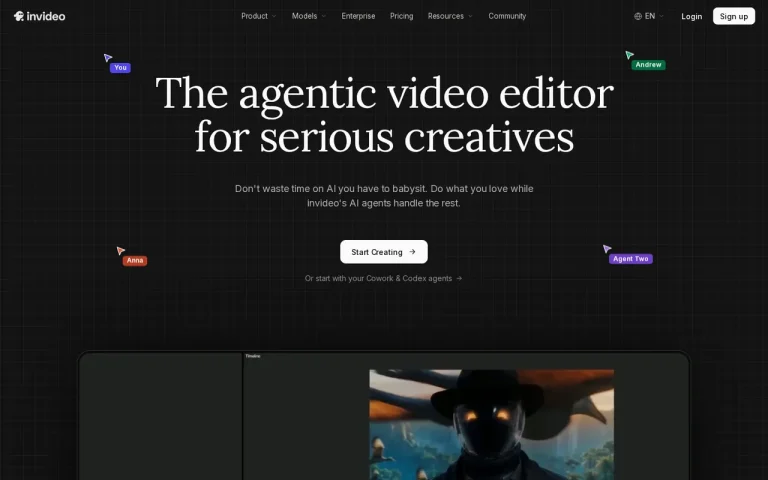This screenshot has height=480, width=768.
Task: Click the globe language icon
Action: tap(638, 16)
